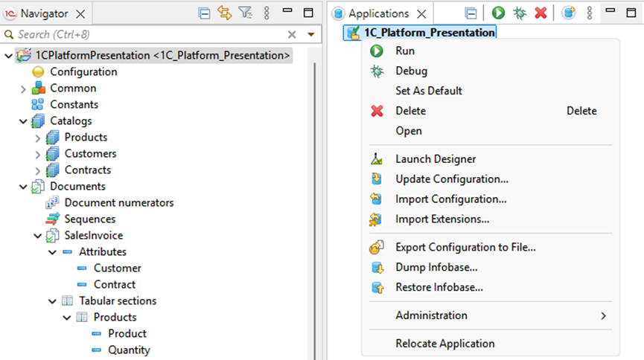Select the Customers catalog in tree

pos(90,154)
